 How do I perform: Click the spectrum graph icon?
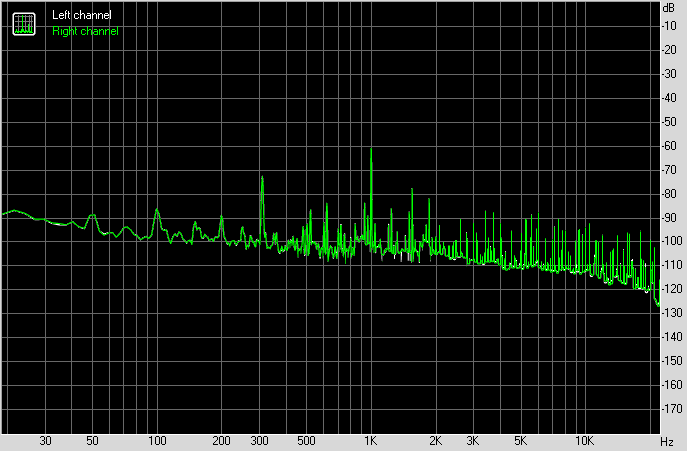[24, 24]
